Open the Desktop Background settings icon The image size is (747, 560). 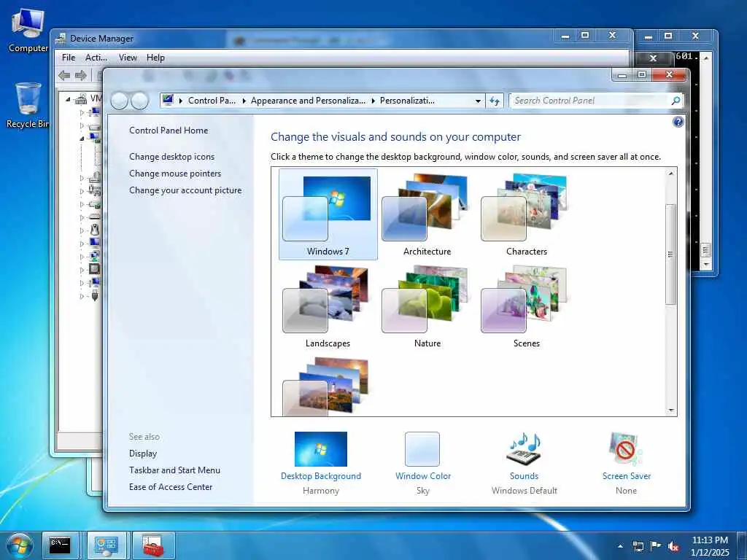pyautogui.click(x=321, y=448)
